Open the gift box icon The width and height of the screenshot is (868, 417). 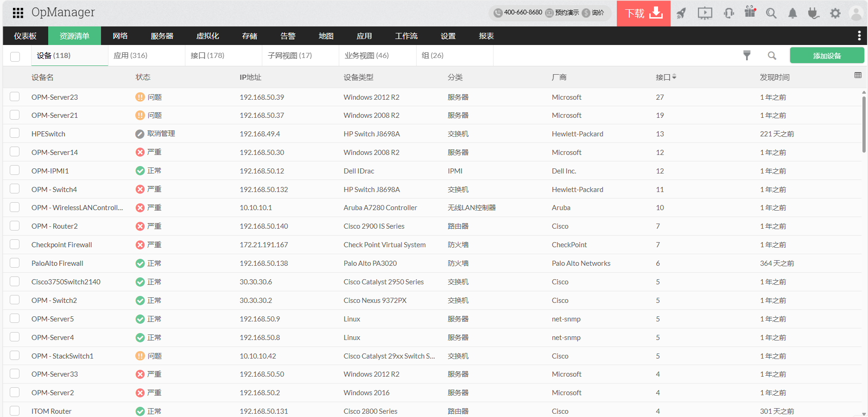coord(750,12)
